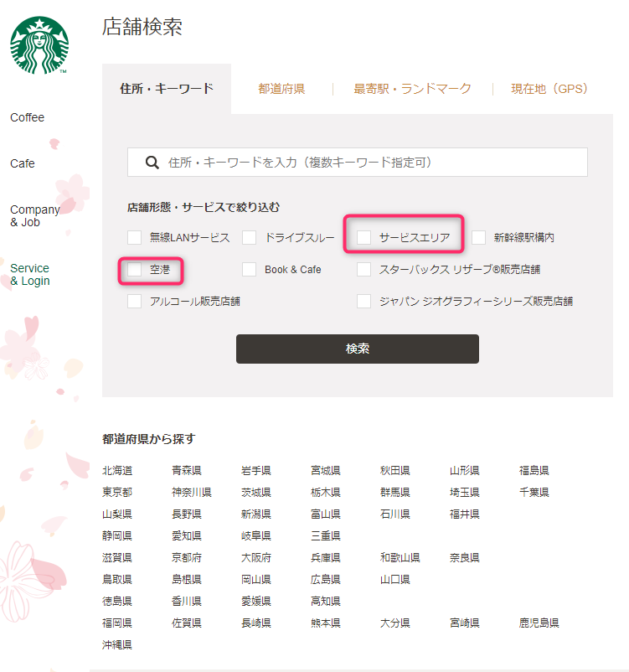
Task: Toggle the 新幹線駅構内 checkbox
Action: [479, 238]
